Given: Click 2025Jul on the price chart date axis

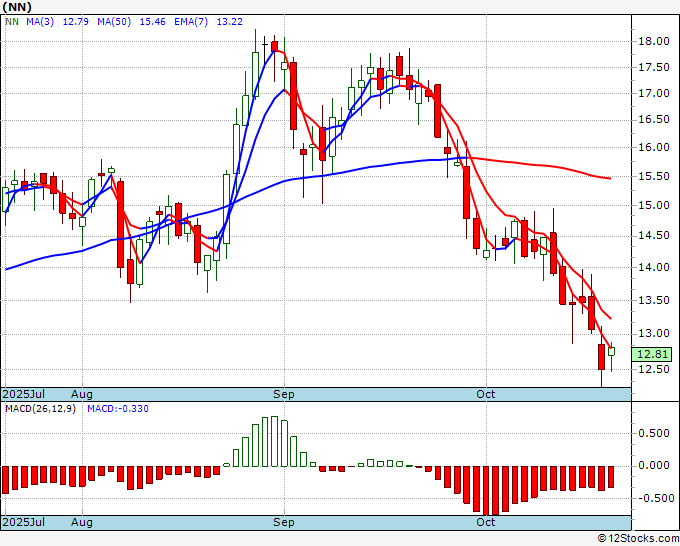Looking at the screenshot, I should point(24,394).
